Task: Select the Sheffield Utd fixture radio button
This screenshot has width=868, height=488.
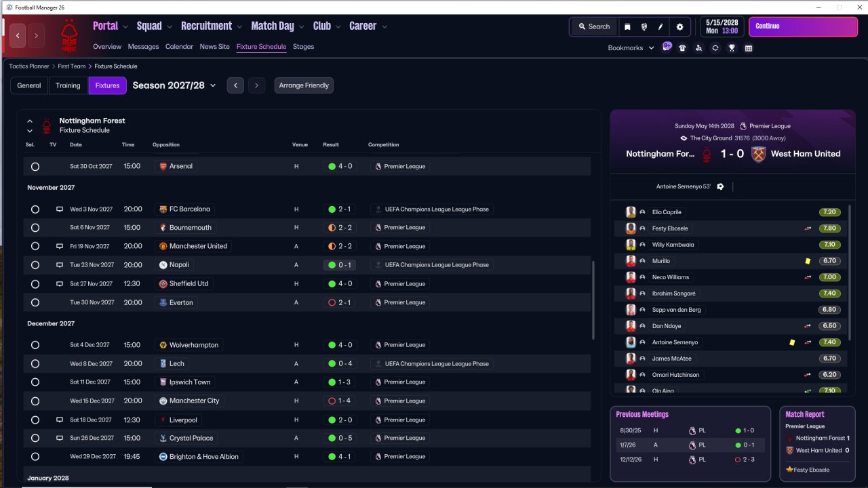Action: [35, 284]
